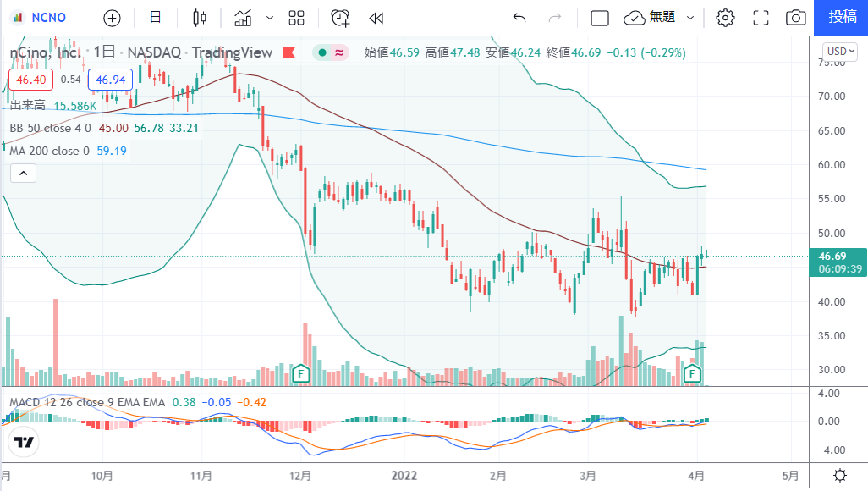Select the MA 200 close indicator legend
Image resolution: width=868 pixels, height=491 pixels.
(x=49, y=151)
